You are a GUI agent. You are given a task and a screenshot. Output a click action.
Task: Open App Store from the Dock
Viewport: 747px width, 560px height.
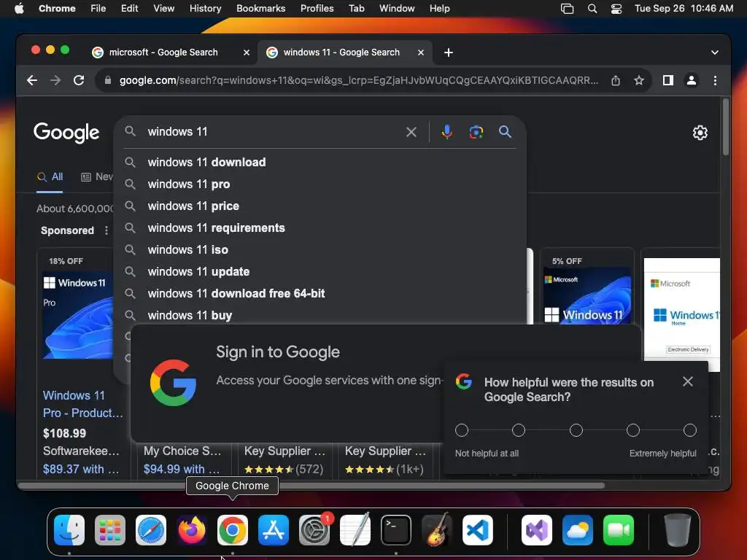274,530
